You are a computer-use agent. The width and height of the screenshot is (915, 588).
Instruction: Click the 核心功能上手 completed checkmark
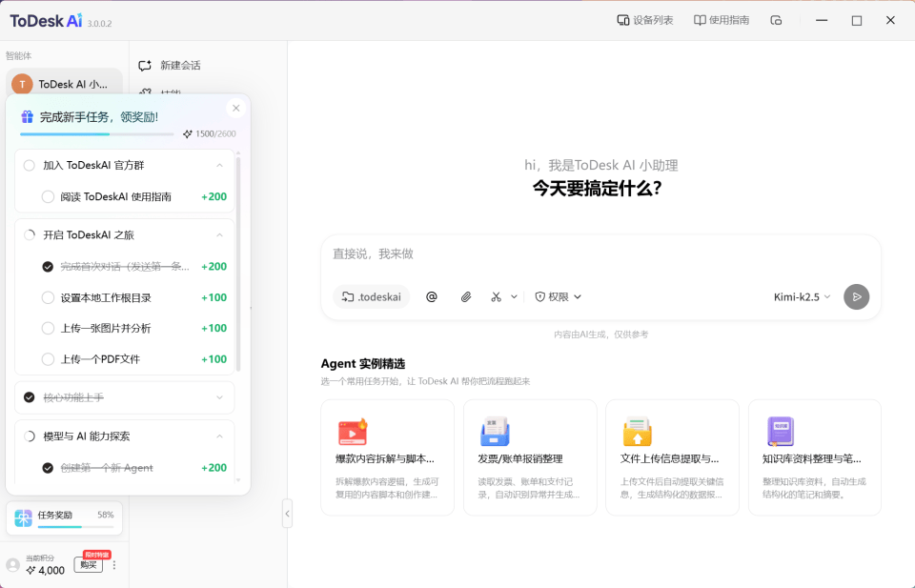pos(29,397)
